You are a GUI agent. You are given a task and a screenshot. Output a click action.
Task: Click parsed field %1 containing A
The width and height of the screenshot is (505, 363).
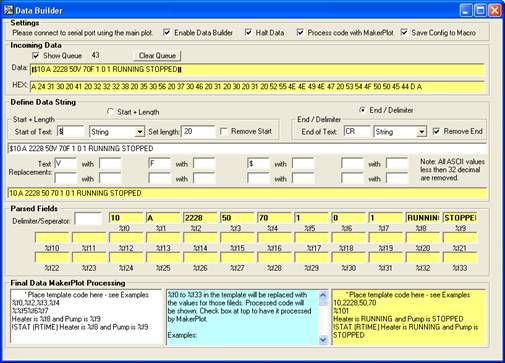click(x=163, y=218)
